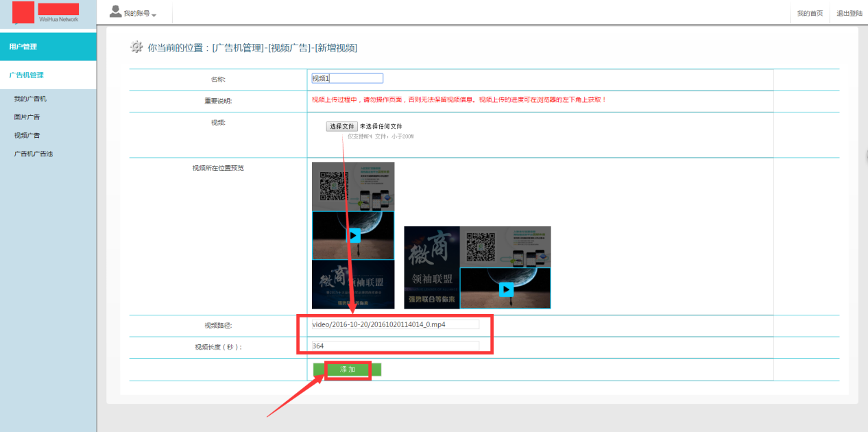Viewport: 868px width, 432px height.
Task: Focus the 名称 input field
Action: click(x=347, y=78)
